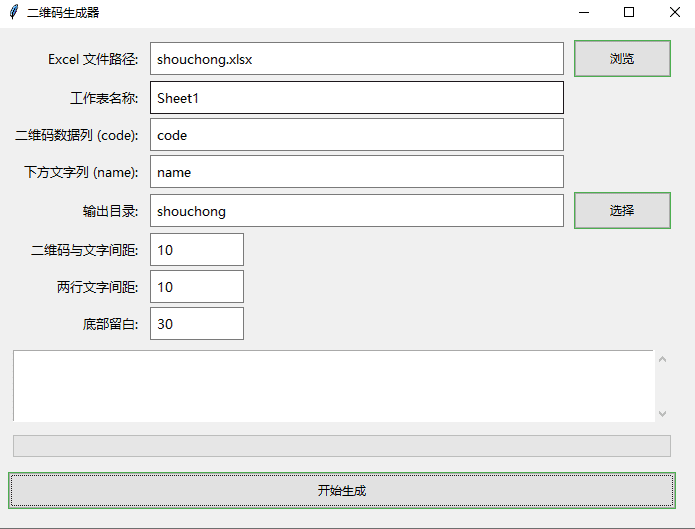Click the 选择 output directory button
Screen dimensions: 695x529
click(x=622, y=211)
